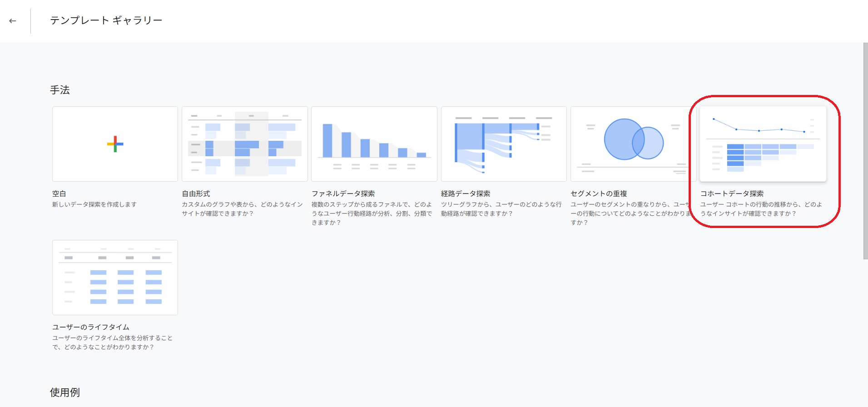Image resolution: width=868 pixels, height=407 pixels.
Task: Click the vertical scrollbar thumb
Action: tap(865, 151)
